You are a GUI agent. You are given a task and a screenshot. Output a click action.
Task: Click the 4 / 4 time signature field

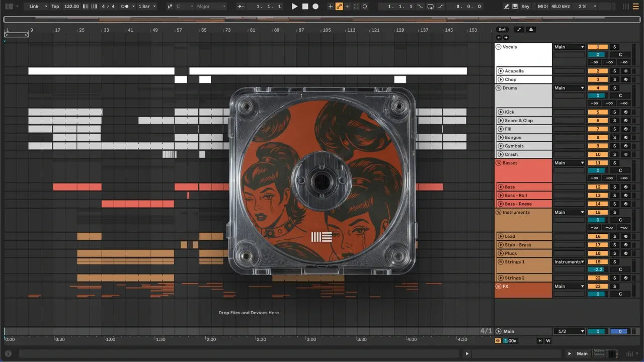(x=107, y=7)
